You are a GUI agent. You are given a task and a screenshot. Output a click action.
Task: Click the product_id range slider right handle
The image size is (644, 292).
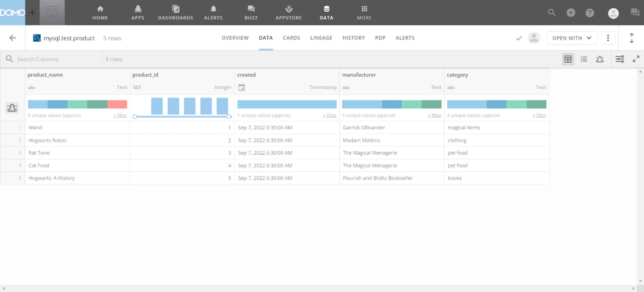click(x=229, y=116)
